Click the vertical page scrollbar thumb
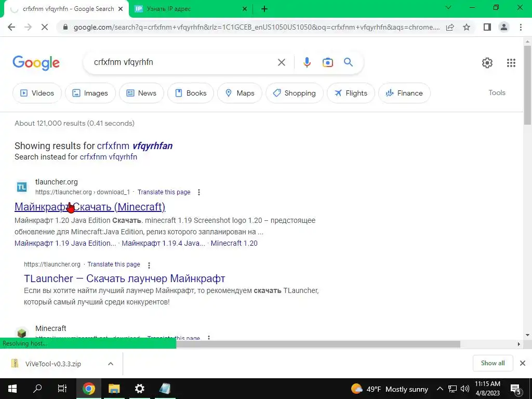The height and width of the screenshot is (399, 532). (527, 85)
